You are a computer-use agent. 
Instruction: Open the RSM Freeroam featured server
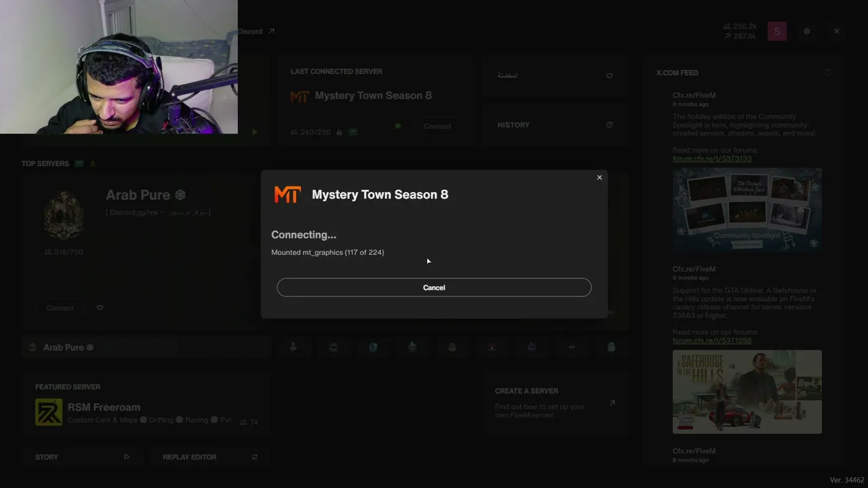click(146, 407)
